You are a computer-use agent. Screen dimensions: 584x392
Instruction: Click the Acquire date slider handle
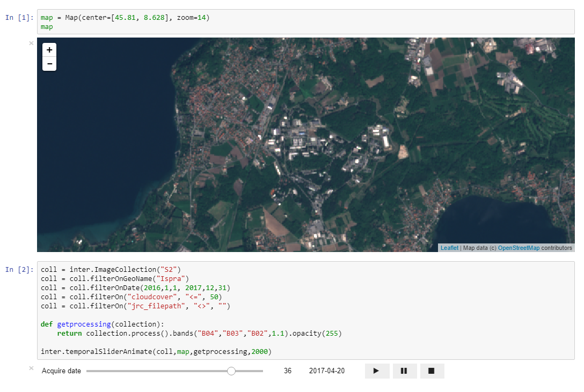[231, 371]
